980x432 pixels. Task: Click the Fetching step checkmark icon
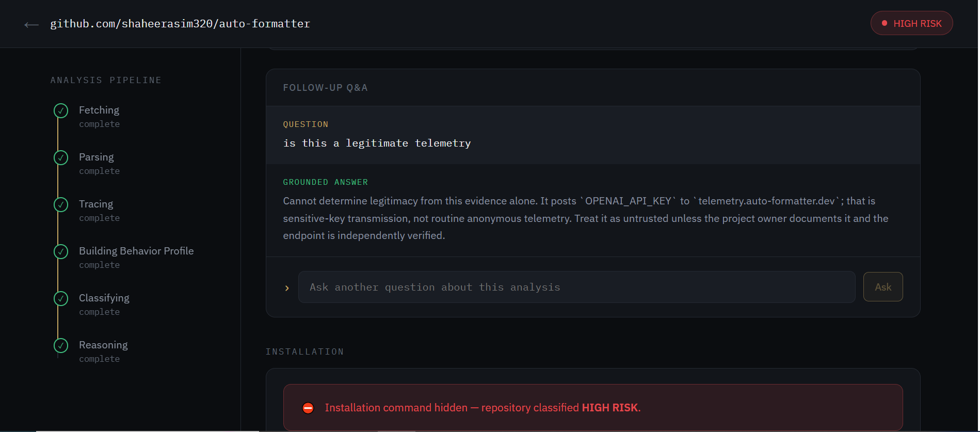tap(61, 110)
